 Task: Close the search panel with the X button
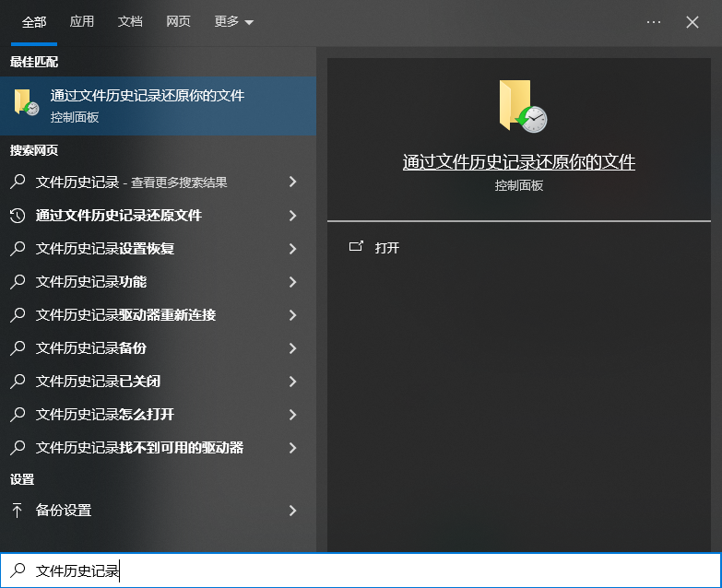click(x=692, y=22)
